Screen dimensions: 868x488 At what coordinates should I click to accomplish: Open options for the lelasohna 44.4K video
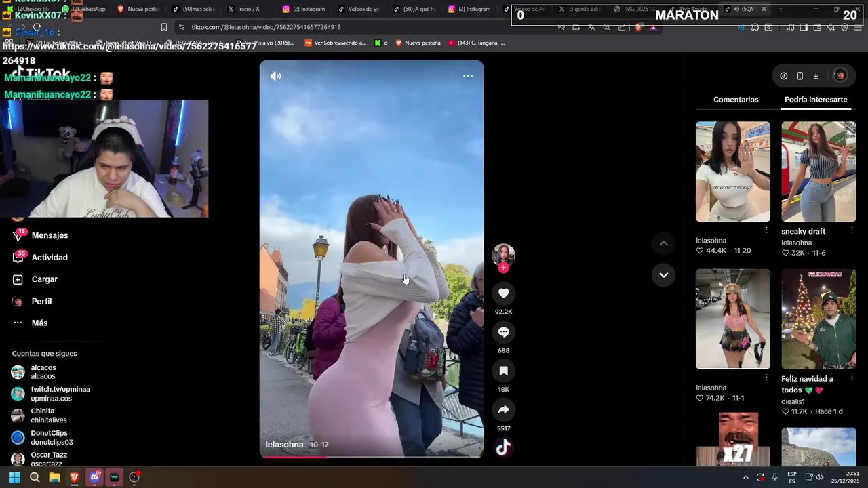(767, 230)
